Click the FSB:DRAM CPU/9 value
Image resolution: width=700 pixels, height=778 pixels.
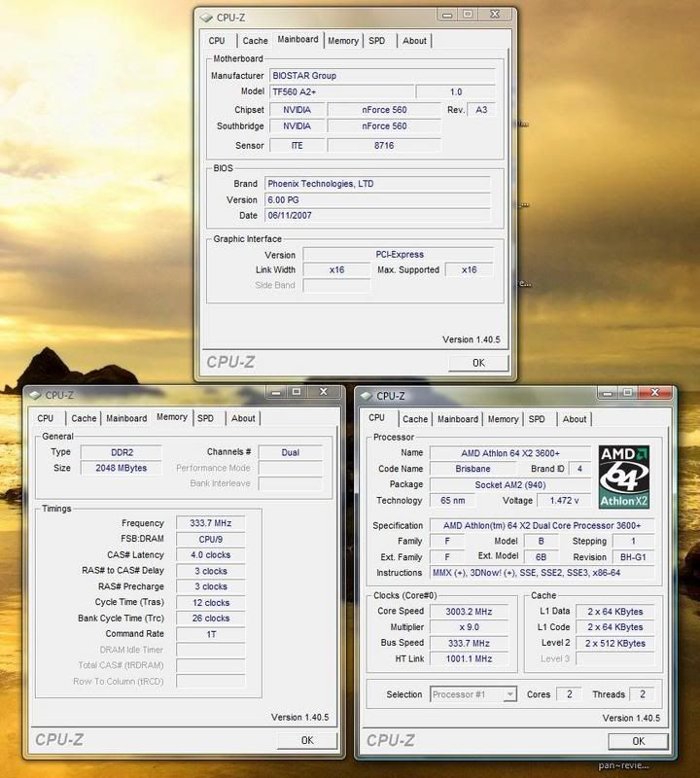211,540
